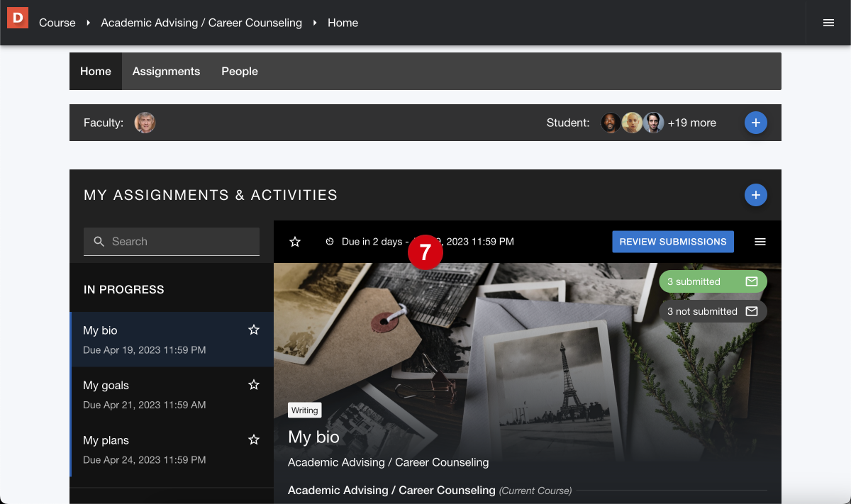Click the orange D logo icon
Screen dimensions: 851x504
(x=18, y=18)
